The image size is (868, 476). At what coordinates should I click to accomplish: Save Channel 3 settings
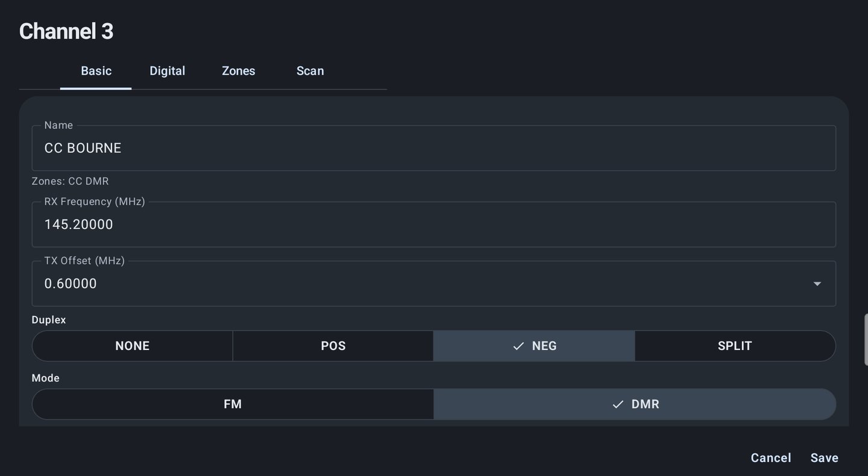pyautogui.click(x=824, y=458)
